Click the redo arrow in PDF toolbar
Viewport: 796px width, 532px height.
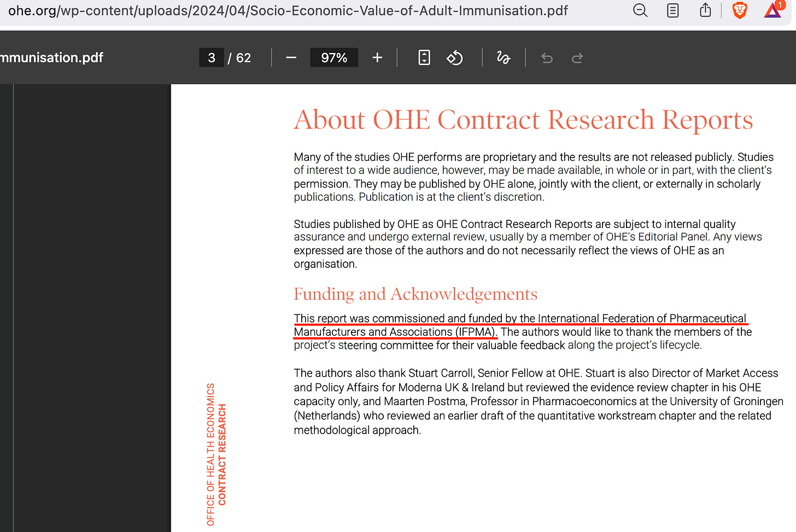(x=577, y=58)
